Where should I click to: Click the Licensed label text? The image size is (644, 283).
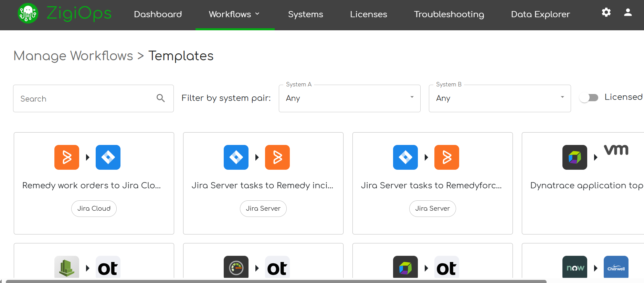[623, 97]
